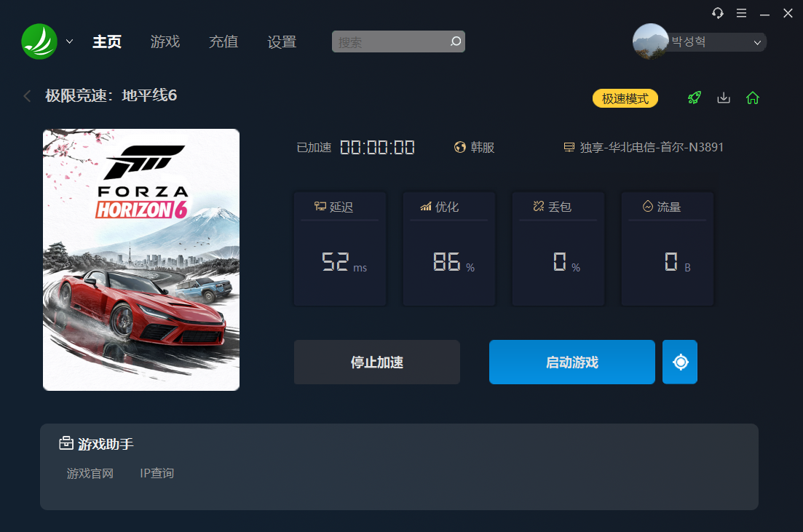Click the 流量 traffic card
The image size is (803, 532).
tap(668, 249)
